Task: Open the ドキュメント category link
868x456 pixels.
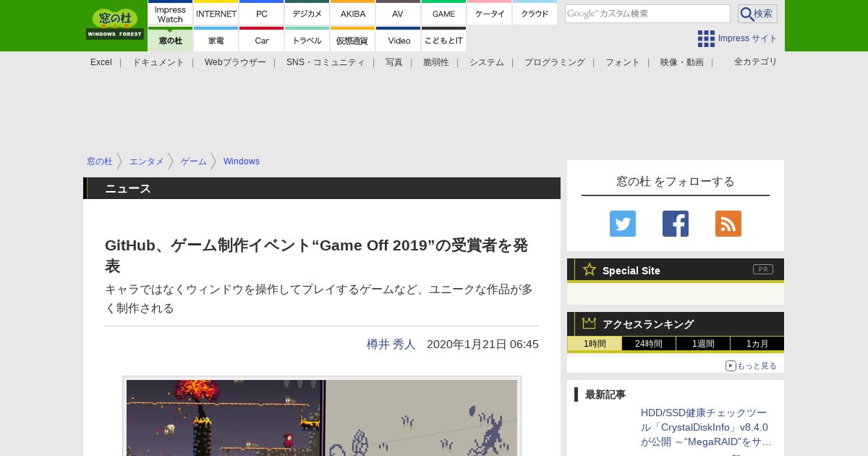Action: (158, 62)
